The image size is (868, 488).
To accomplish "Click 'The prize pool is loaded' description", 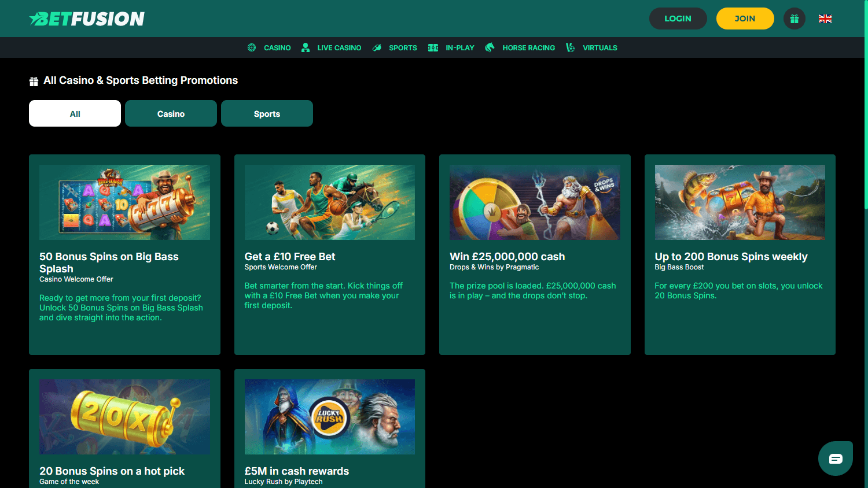I will point(533,291).
